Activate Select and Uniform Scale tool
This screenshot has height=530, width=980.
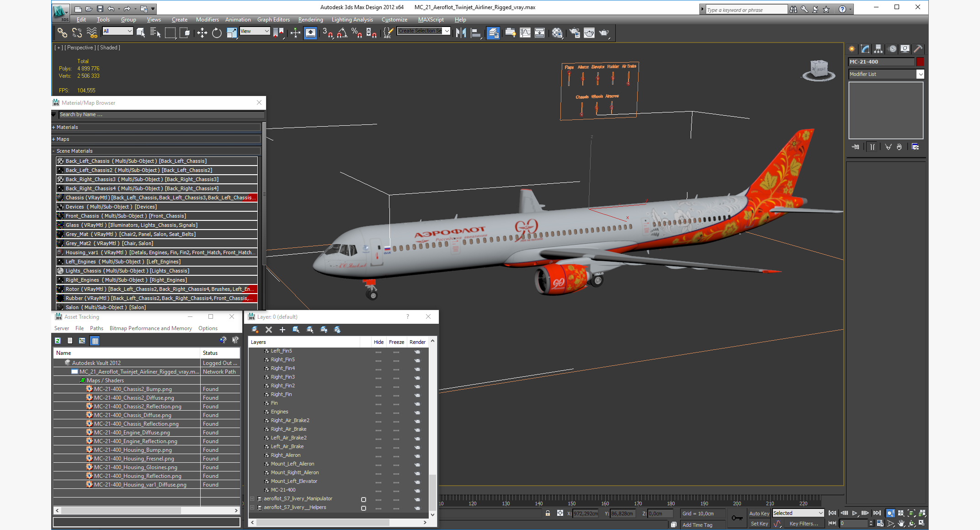pyautogui.click(x=232, y=32)
